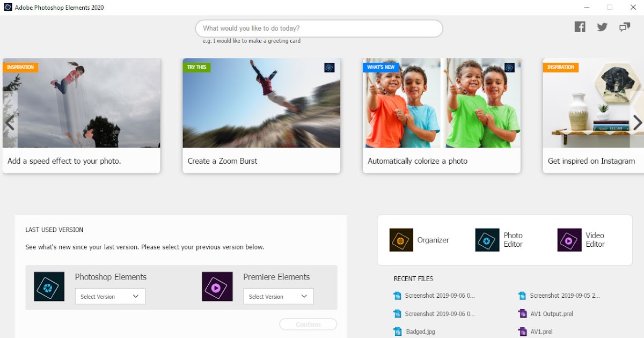Screen dimensions: 644x338
Task: Open recent file AV1 Output.prel
Action: (551, 314)
